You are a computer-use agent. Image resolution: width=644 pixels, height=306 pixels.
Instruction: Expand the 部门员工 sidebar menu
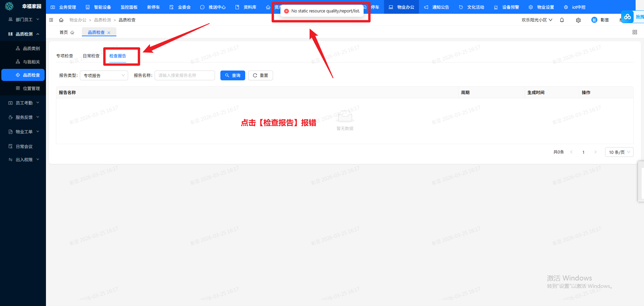click(x=23, y=20)
